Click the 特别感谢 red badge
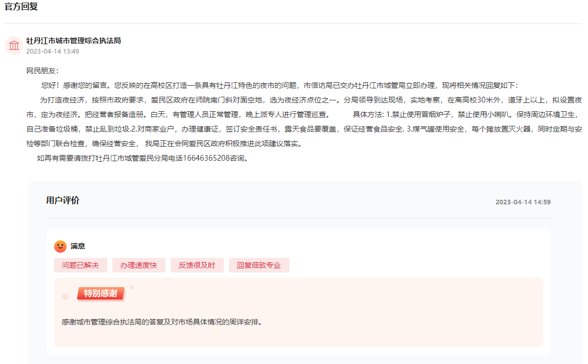Viewport: 588px width, 364px height. (100, 293)
